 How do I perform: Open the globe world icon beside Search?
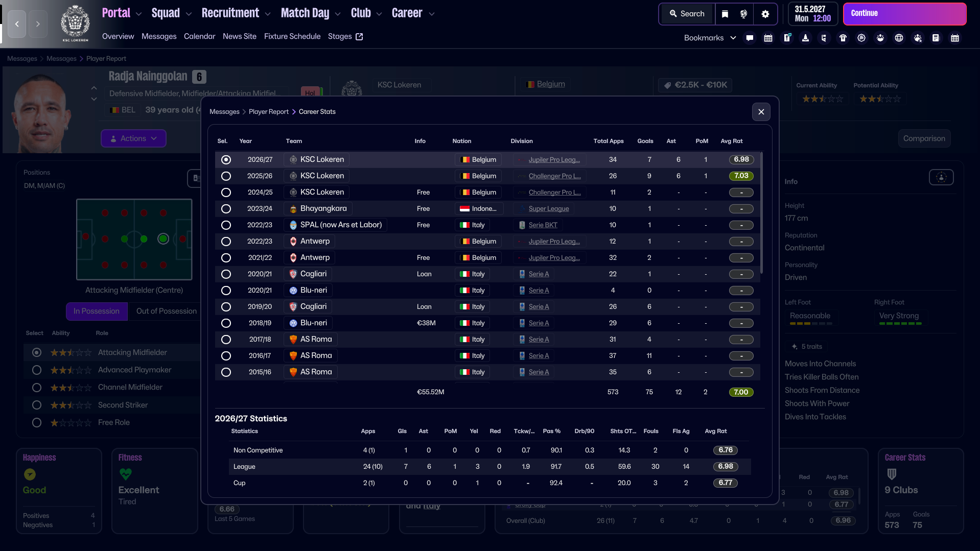(x=744, y=14)
